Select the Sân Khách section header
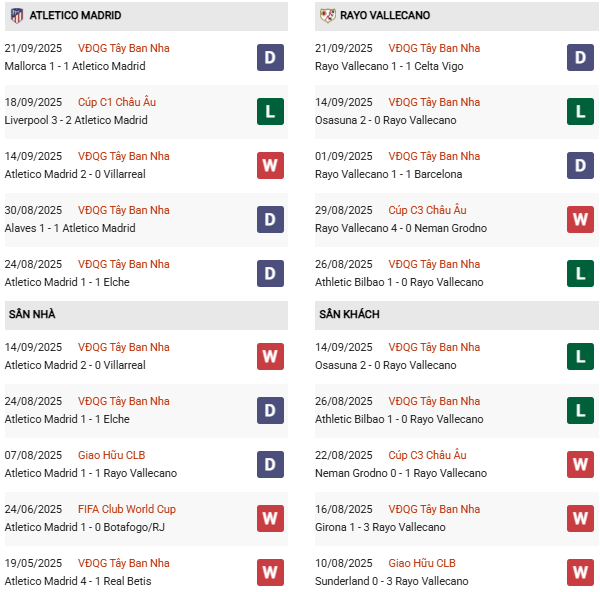 click(351, 314)
